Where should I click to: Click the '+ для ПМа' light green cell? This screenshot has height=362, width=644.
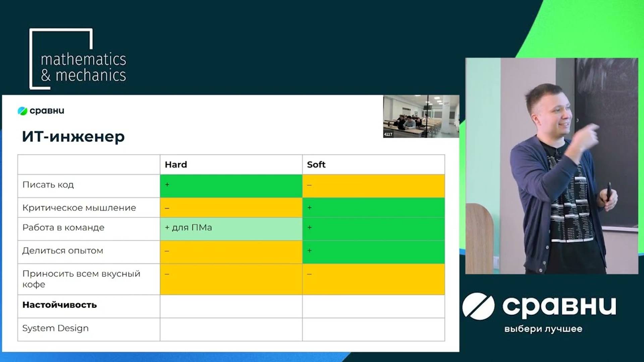click(231, 229)
